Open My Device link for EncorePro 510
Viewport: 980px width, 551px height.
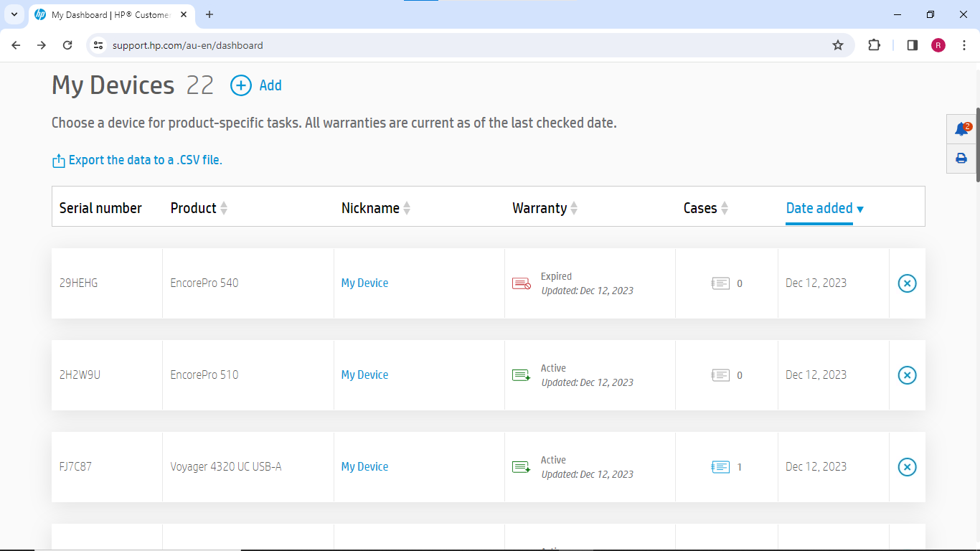pyautogui.click(x=364, y=375)
